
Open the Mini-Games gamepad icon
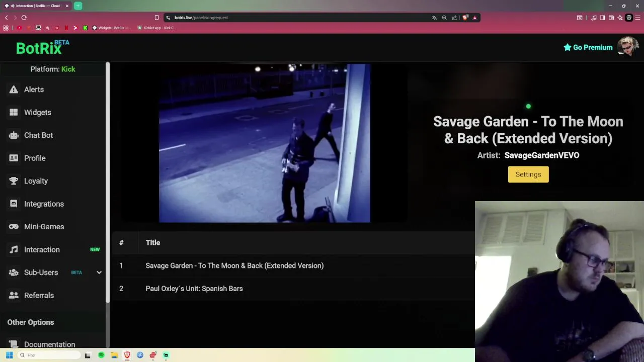(14, 227)
